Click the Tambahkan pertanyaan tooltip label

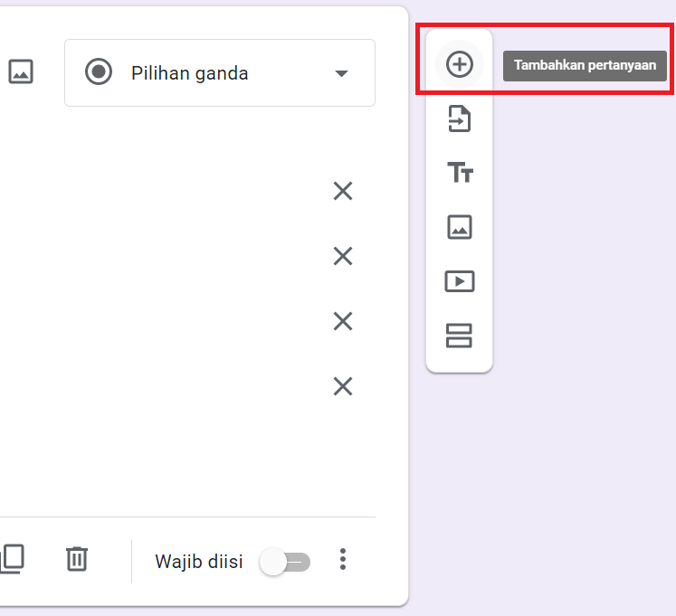point(585,65)
